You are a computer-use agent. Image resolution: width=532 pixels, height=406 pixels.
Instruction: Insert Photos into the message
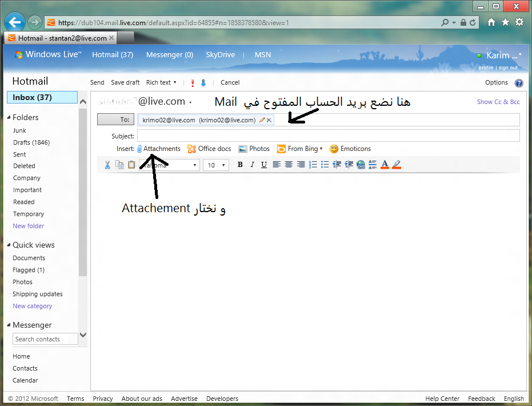[254, 149]
